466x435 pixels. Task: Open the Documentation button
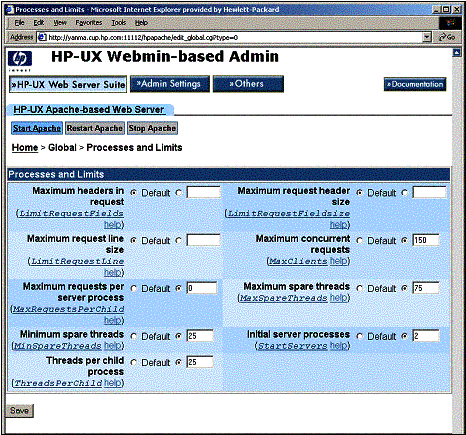coord(415,84)
